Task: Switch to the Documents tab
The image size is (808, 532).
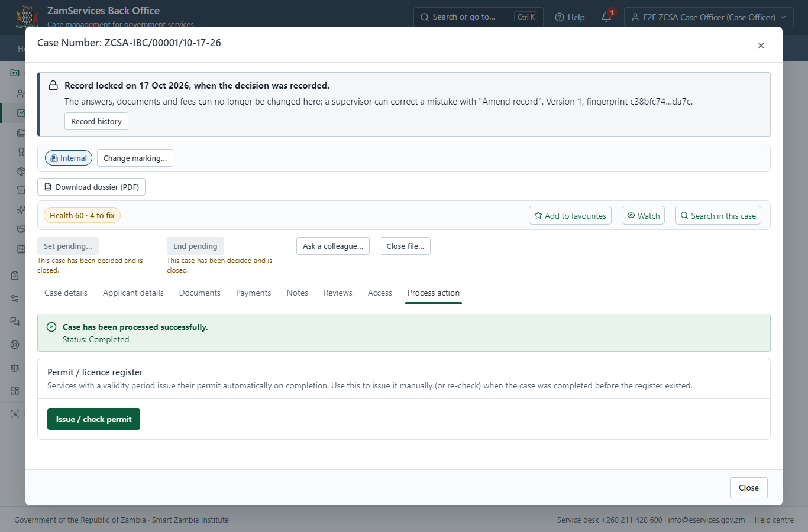Action: (x=200, y=293)
